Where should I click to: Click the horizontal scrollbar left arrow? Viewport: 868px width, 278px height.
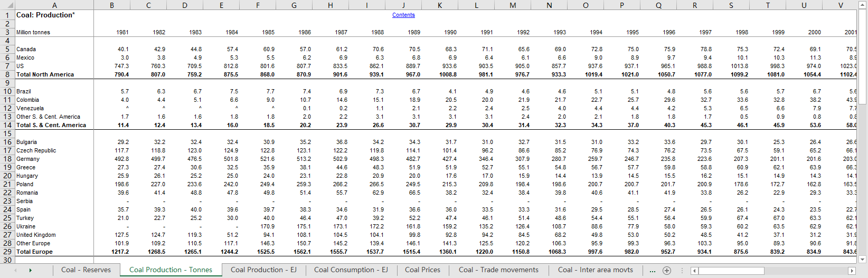point(694,271)
